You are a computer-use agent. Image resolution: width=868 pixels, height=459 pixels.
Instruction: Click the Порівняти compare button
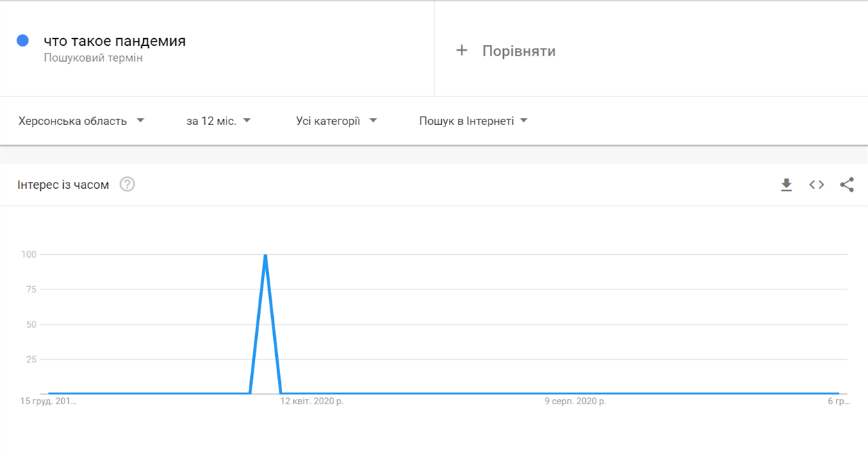point(505,51)
